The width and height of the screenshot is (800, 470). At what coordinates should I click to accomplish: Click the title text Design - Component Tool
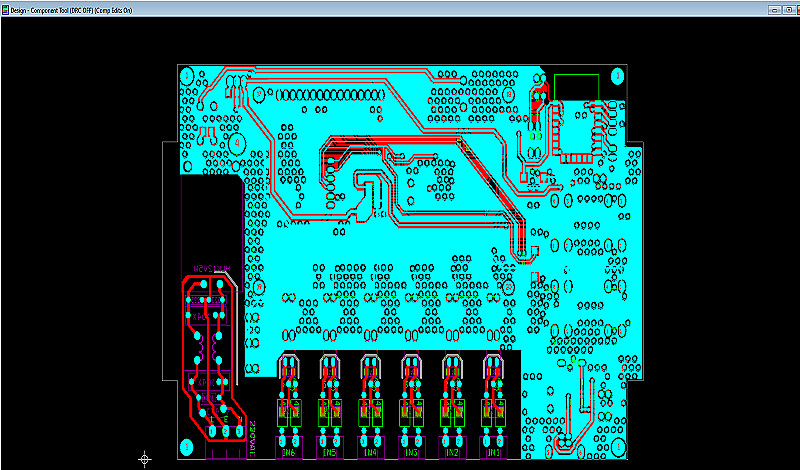(42, 10)
